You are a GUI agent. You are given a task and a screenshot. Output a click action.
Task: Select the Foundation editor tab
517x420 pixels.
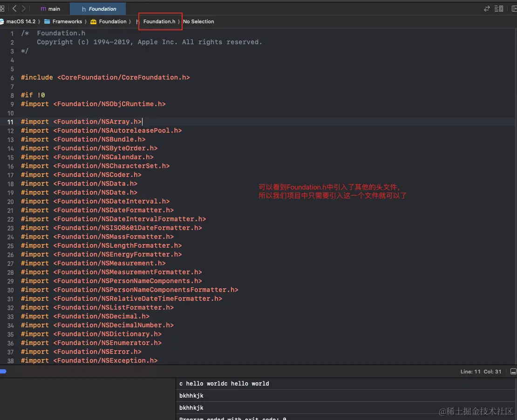(98, 9)
